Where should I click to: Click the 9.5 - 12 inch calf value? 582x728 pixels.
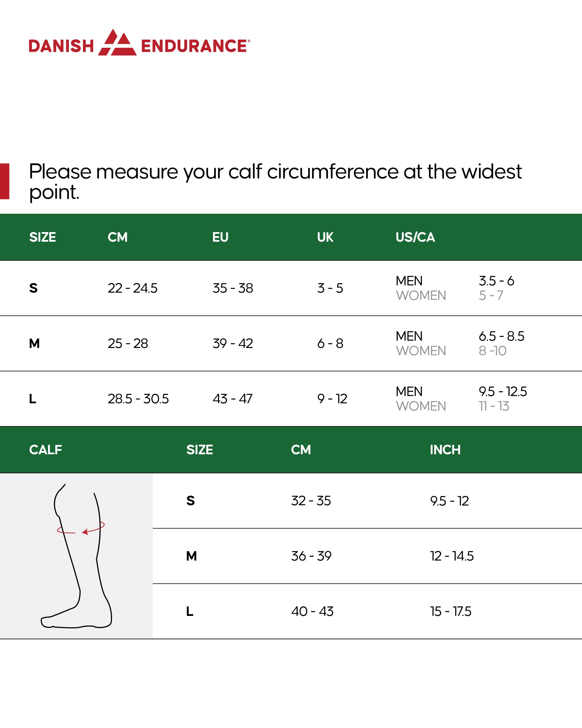point(449,501)
